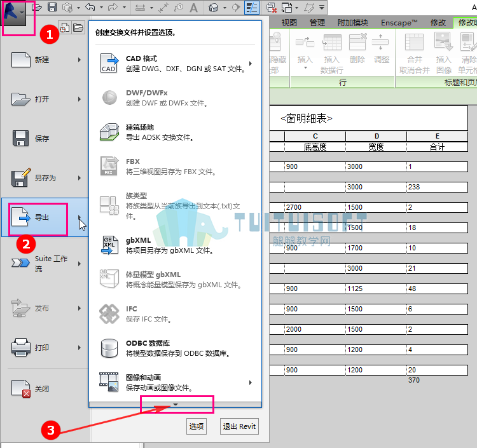Screen dimensions: 477x448
Task: Select the 合计 column header cell
Action: click(x=437, y=147)
